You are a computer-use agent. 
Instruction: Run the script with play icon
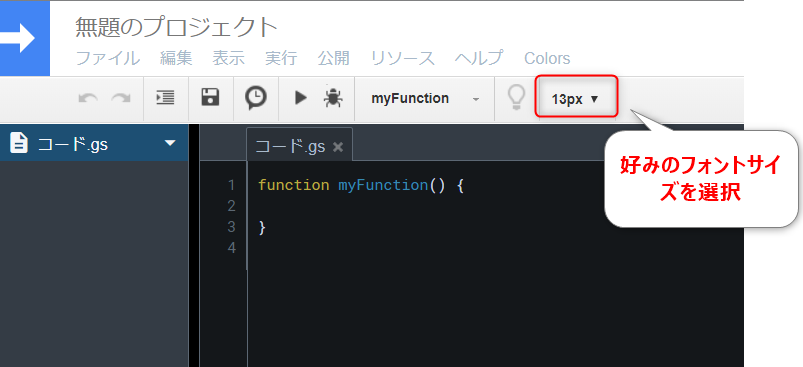pos(301,98)
